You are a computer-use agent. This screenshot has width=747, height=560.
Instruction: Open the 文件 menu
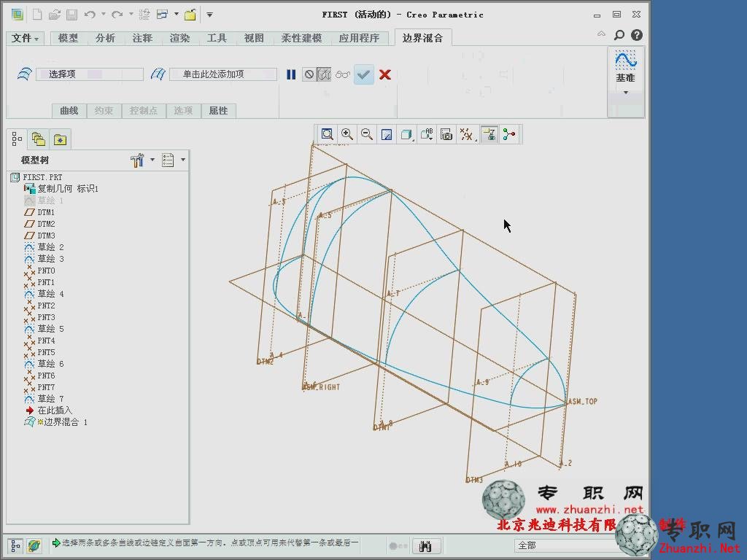26,38
